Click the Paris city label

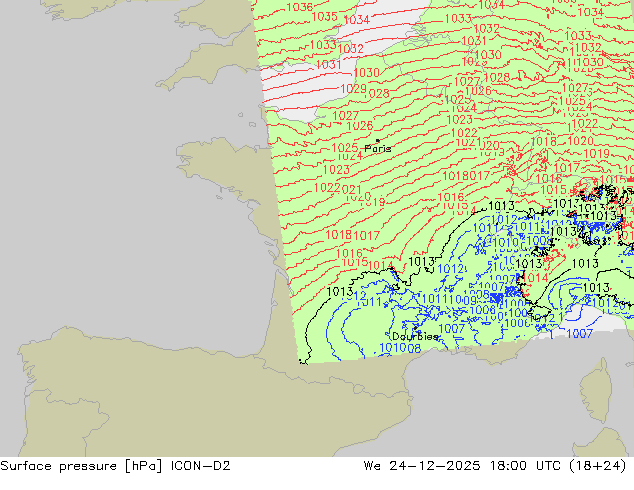(x=378, y=148)
